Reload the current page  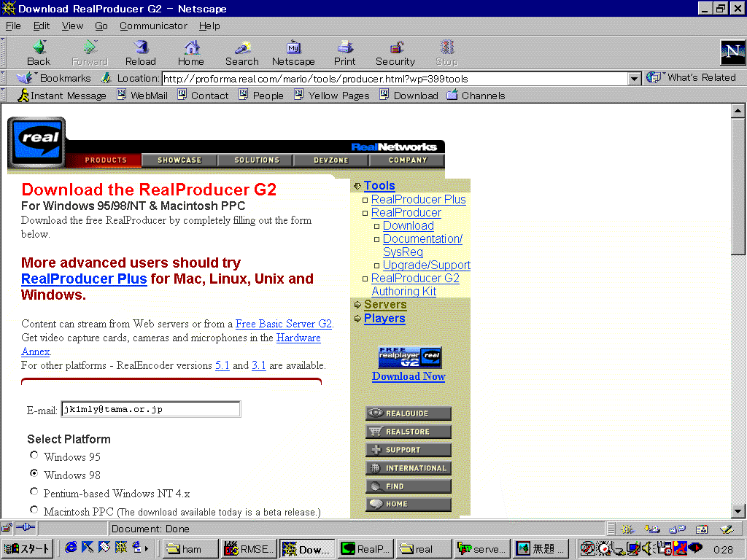coord(141,52)
